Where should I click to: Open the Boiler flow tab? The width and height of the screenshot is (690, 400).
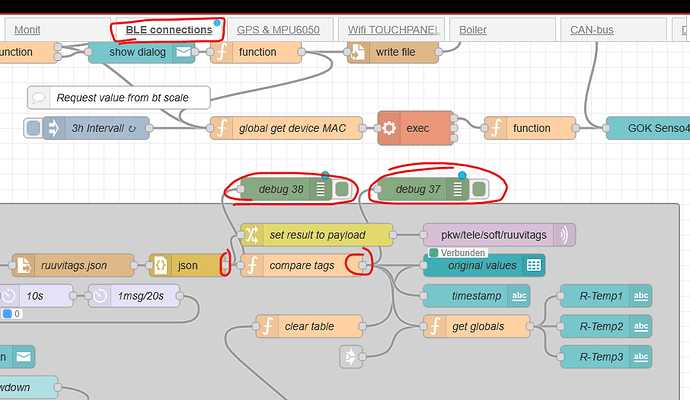point(473,30)
